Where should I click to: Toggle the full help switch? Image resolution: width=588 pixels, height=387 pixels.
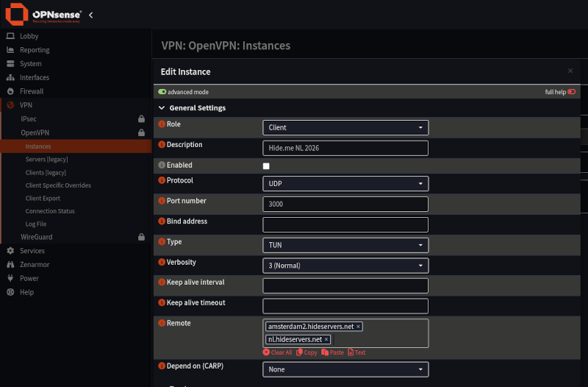(x=571, y=92)
